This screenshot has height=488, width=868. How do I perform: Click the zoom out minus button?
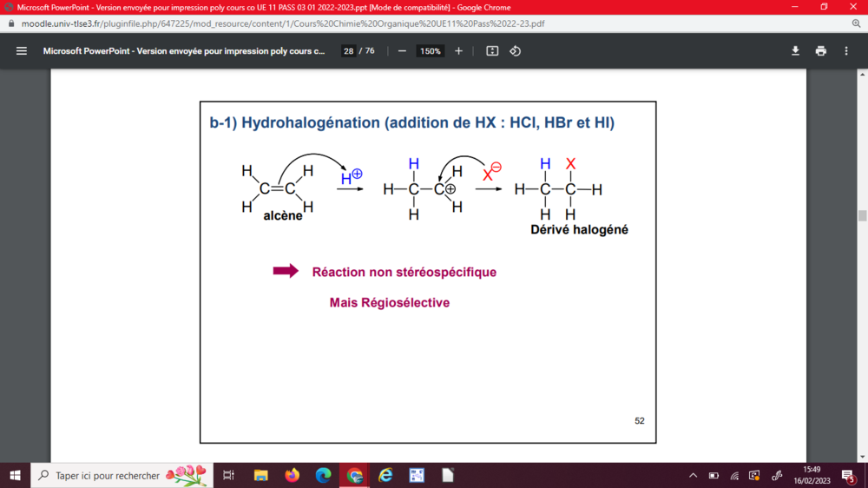point(402,51)
